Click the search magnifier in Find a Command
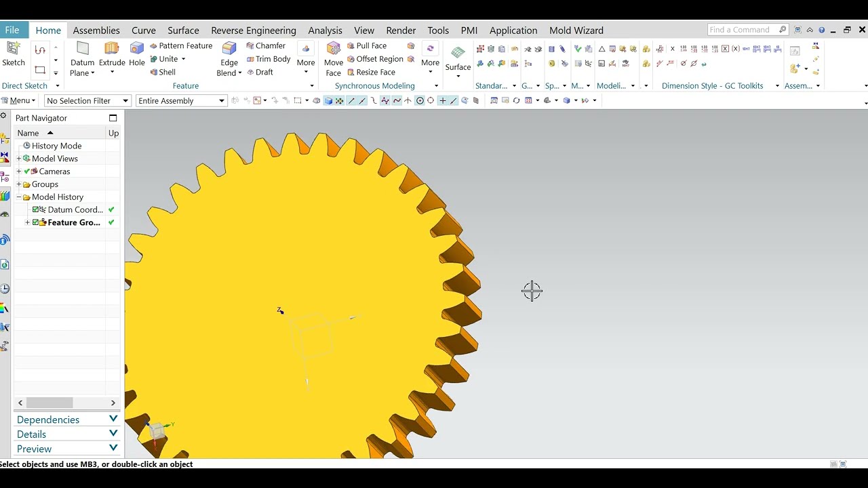 click(x=783, y=30)
